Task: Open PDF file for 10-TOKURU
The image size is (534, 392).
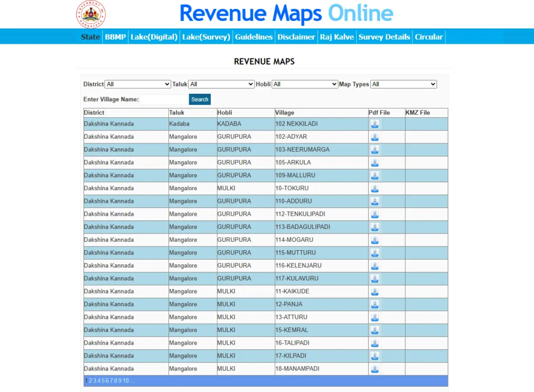Action: point(374,189)
